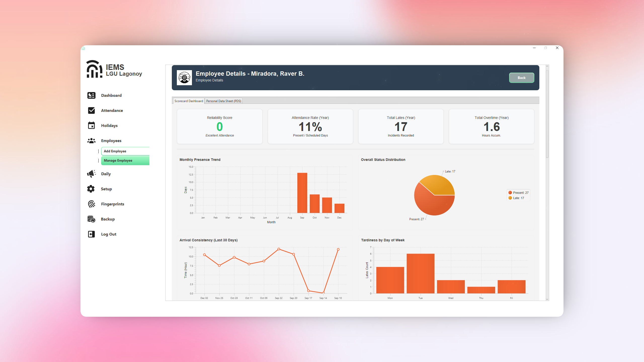Select Manage Employee submenu item
Viewport: 644px width, 362px height.
[x=125, y=160]
